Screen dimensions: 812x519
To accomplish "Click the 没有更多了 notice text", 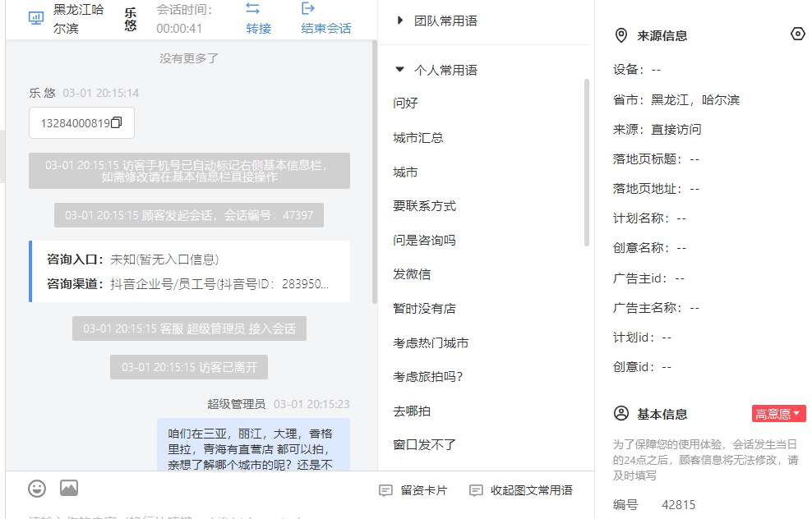I will (189, 58).
